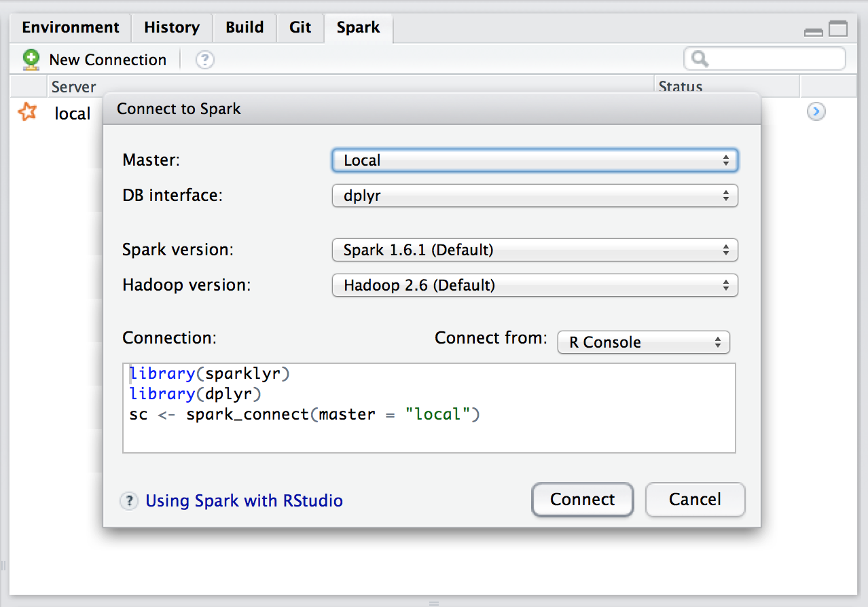Maximize the pane with the maximize icon
868x607 pixels.
(839, 29)
